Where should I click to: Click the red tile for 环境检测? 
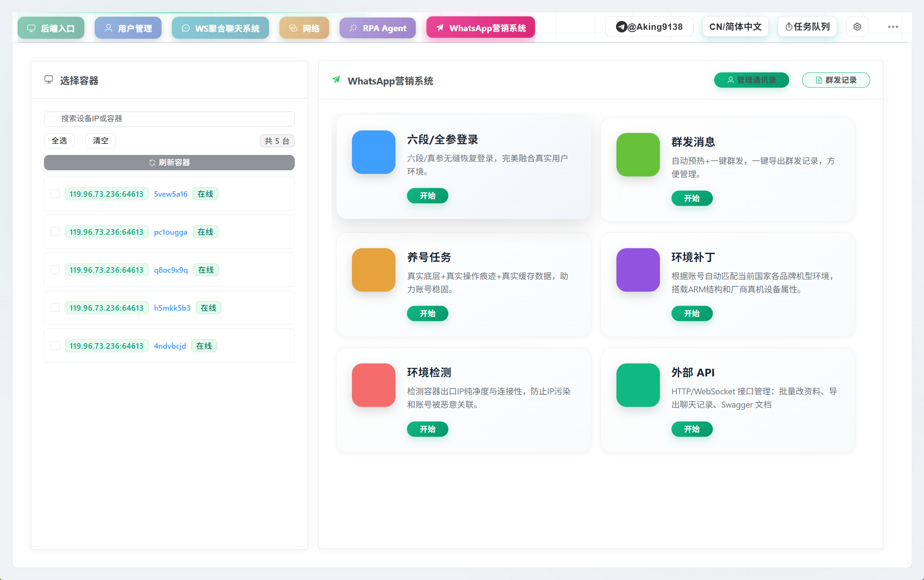[374, 385]
